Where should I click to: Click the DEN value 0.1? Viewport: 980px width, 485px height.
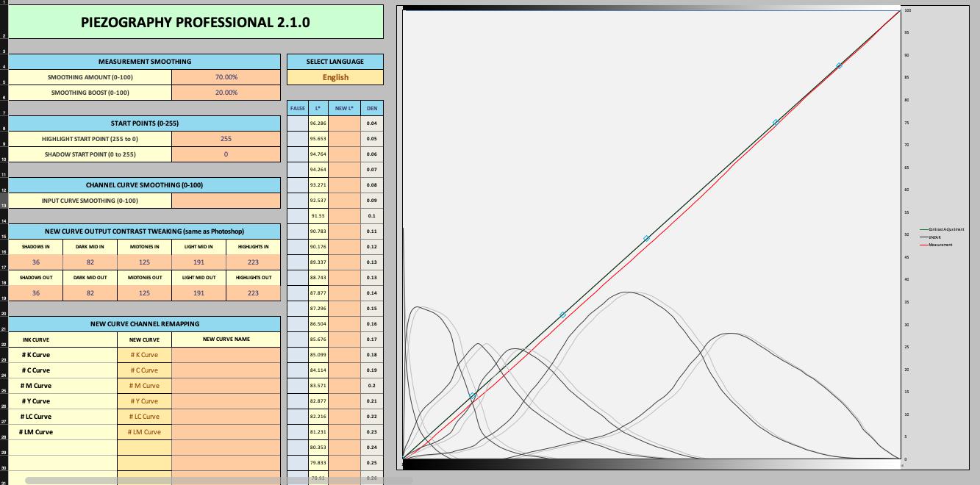(x=372, y=216)
